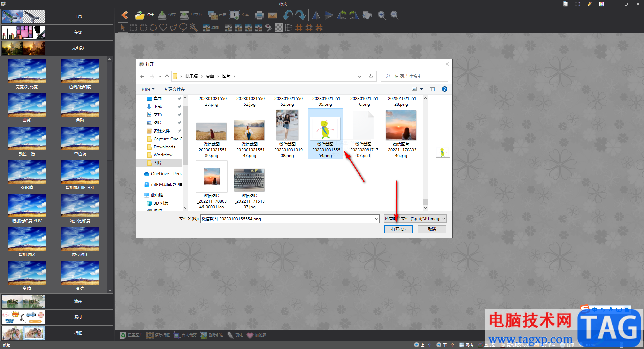644x349 pixels.
Task: Open the 滤镜 filter panel tab
Action: (57, 301)
